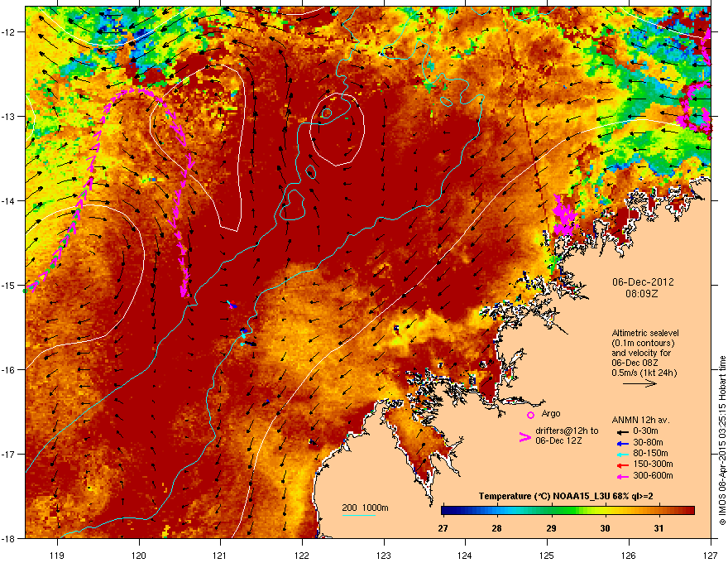Screen dimensions: 728x563
Task: Select the cyan 80-150m arrow legend symbol
Action: tap(622, 454)
